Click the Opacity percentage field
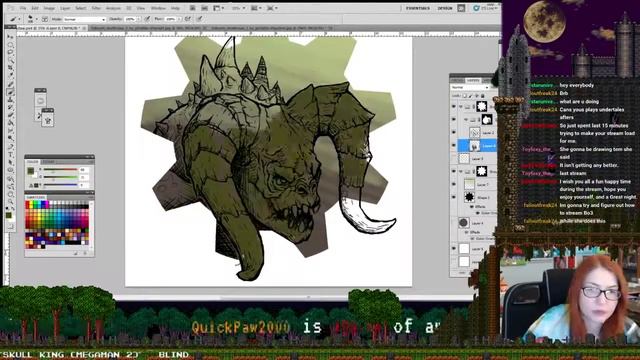The width and height of the screenshot is (640, 360). tap(130, 19)
